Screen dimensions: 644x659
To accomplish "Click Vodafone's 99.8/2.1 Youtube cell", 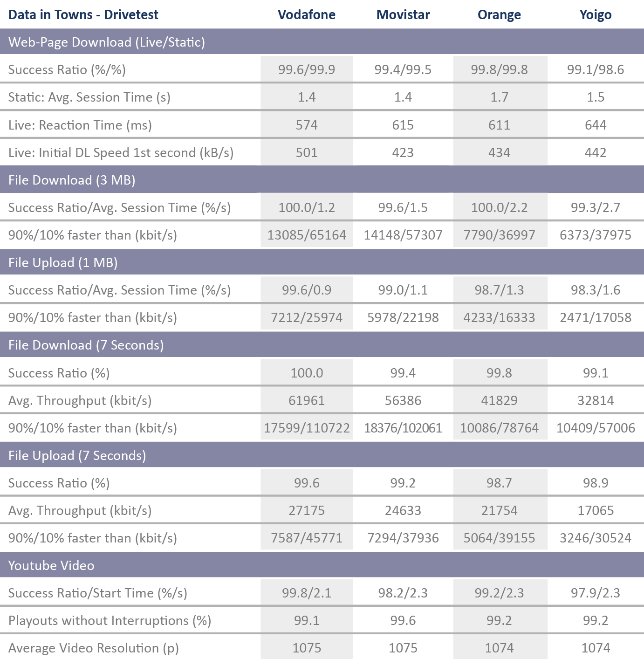I will coord(307,593).
